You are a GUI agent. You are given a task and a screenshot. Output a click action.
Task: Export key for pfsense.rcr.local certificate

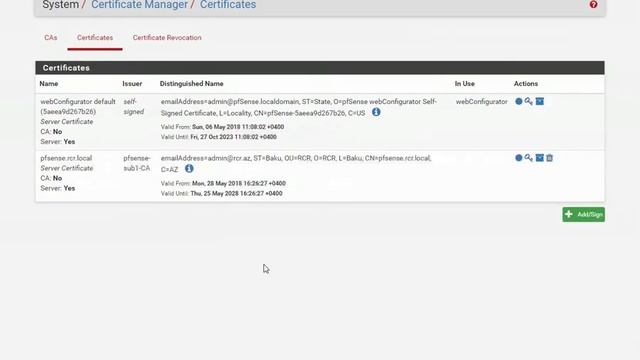tap(529, 158)
